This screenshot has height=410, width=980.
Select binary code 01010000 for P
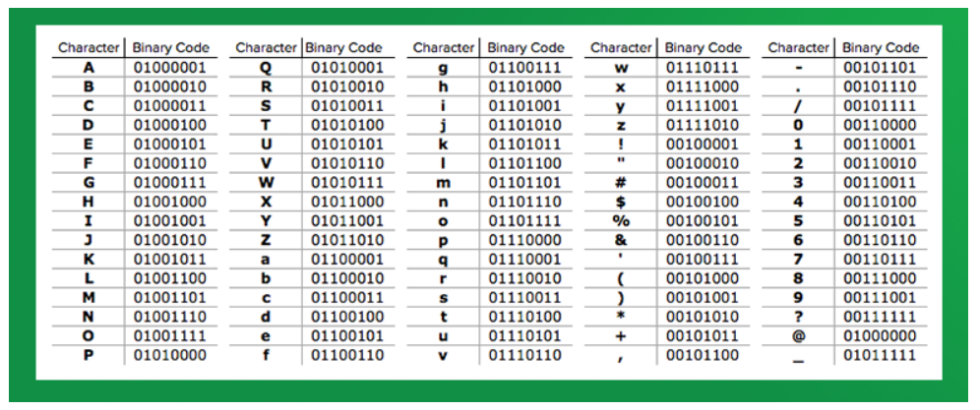169,355
